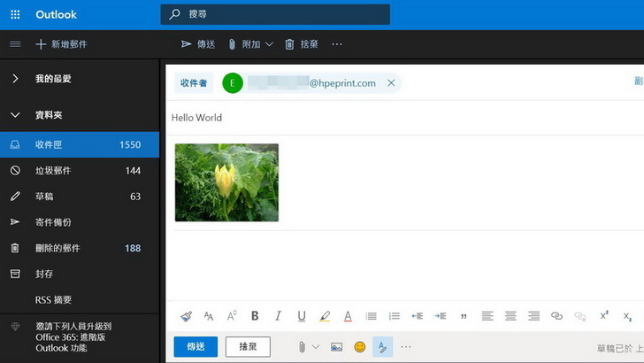The width and height of the screenshot is (644, 363).
Task: Insert picture inline using the image icon
Action: point(336,347)
